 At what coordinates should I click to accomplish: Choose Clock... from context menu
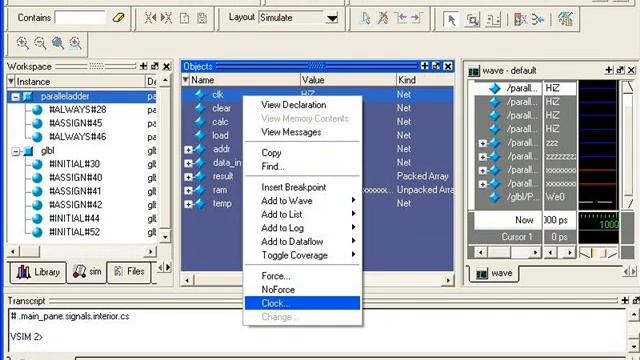click(302, 303)
